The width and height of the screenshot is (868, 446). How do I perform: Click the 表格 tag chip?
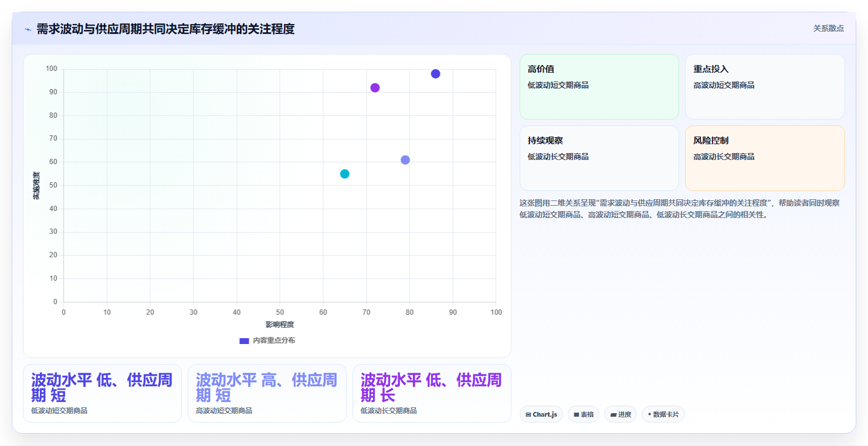(584, 414)
